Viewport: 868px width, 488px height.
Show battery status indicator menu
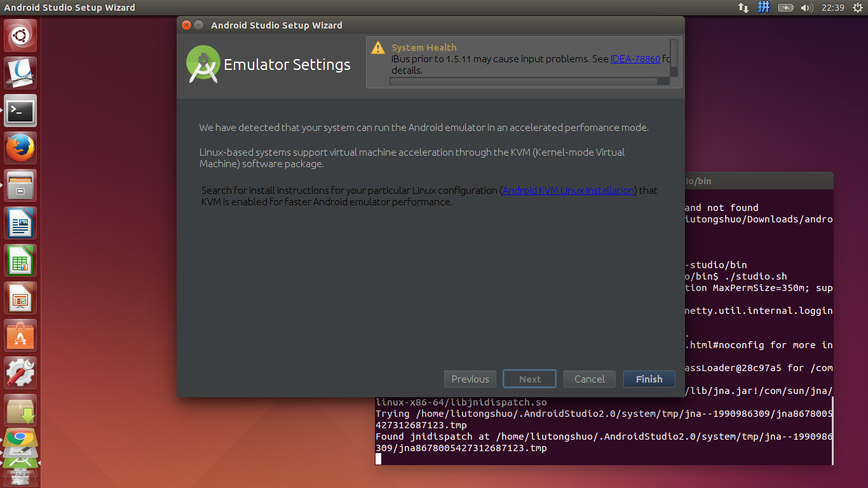tap(786, 8)
